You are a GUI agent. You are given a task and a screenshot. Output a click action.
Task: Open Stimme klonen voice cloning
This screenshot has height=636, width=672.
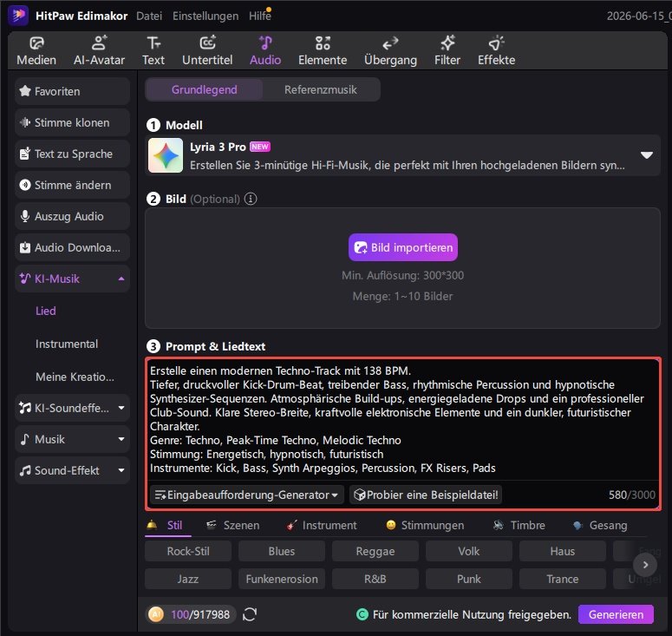[x=73, y=122]
